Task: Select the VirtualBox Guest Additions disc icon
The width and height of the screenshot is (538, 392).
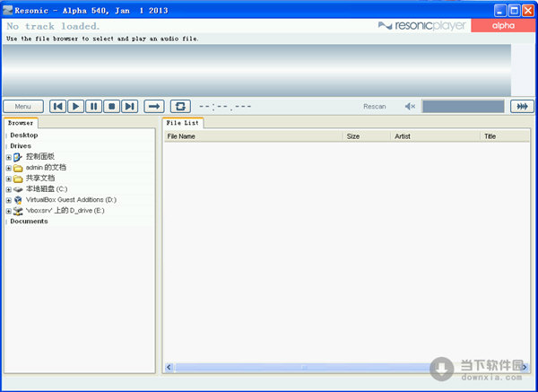Action: pos(18,200)
